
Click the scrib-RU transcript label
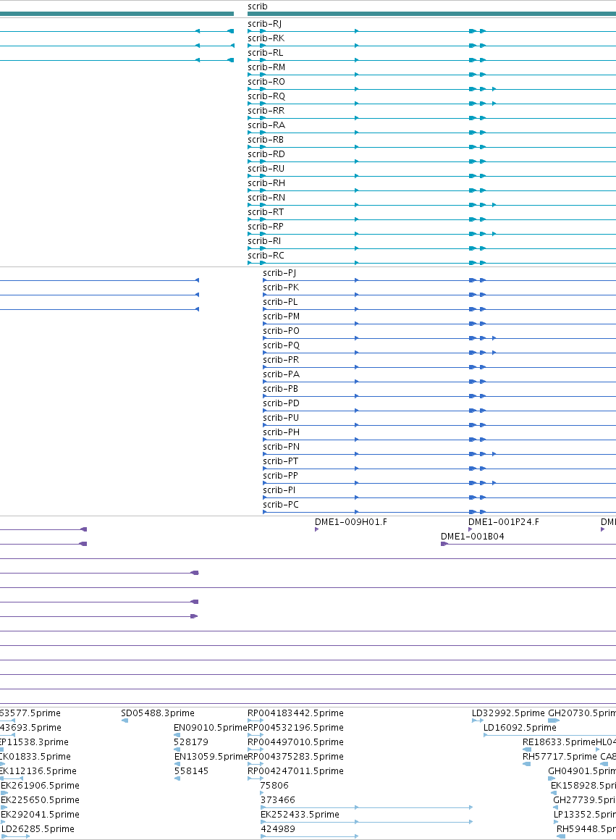266,168
